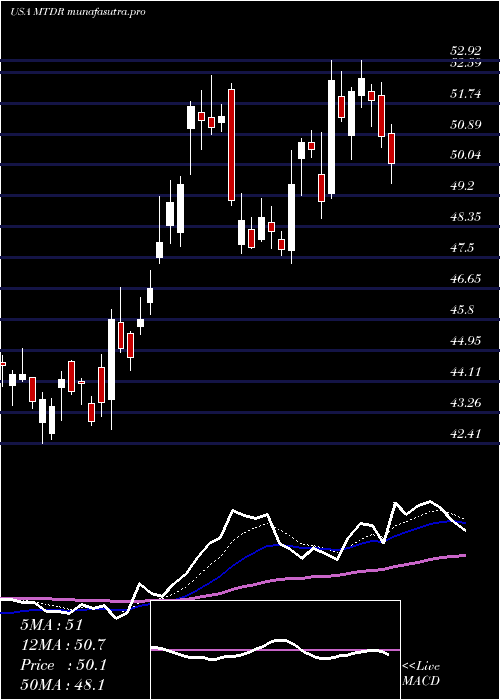Viewport: 500px width, 700px height.
Task: Click the 50.04 price axis label
Action: (x=466, y=155)
